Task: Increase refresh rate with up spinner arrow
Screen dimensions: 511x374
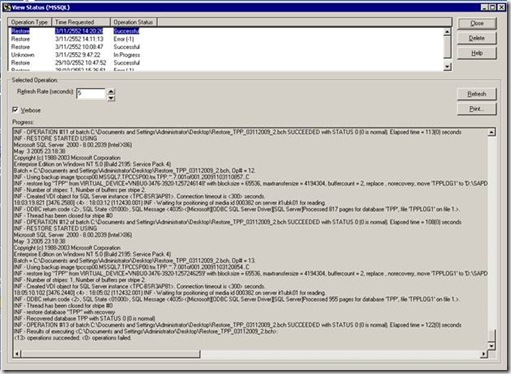Action: click(111, 91)
